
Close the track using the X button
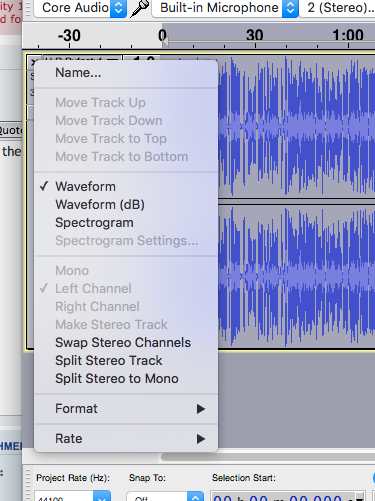pos(32,62)
